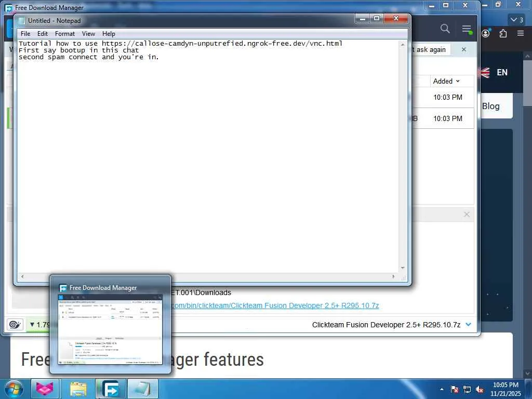
Task: Click the Downloads folder path text
Action: coord(201,292)
